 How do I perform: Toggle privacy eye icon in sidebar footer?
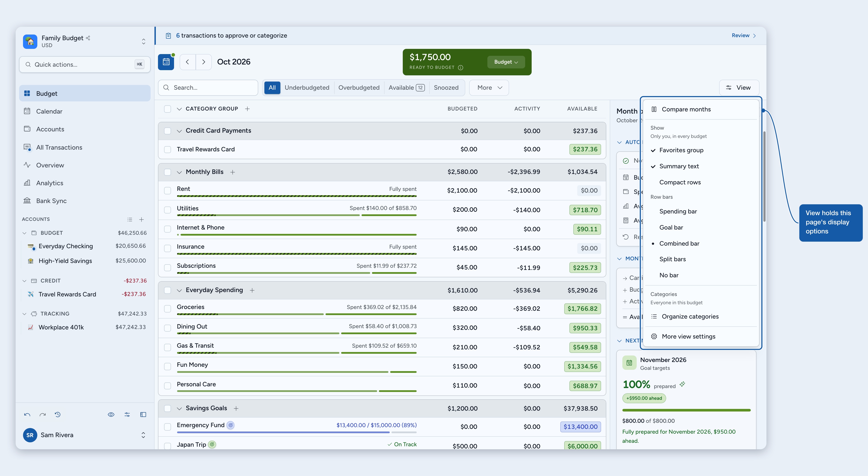(111, 415)
